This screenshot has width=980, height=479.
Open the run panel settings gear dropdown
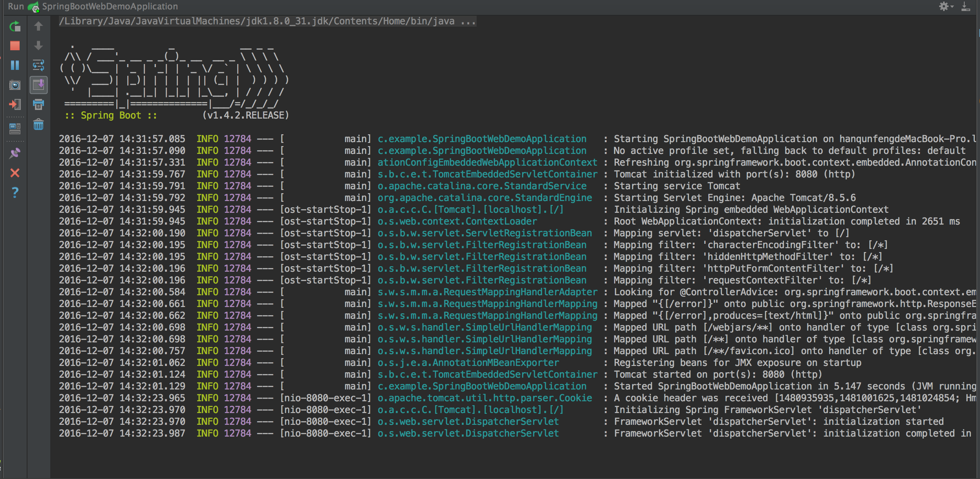pyautogui.click(x=946, y=6)
